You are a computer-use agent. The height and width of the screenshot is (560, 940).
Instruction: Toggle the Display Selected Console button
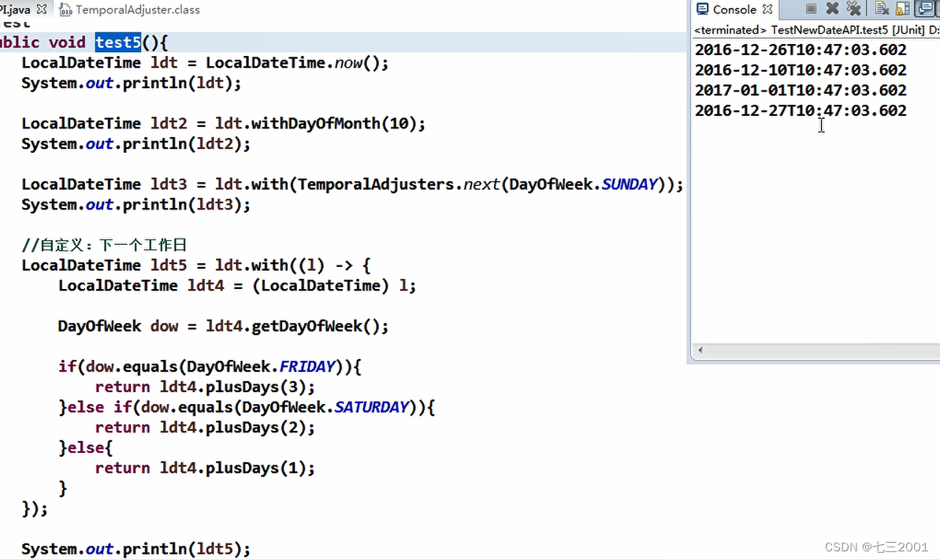(x=925, y=8)
